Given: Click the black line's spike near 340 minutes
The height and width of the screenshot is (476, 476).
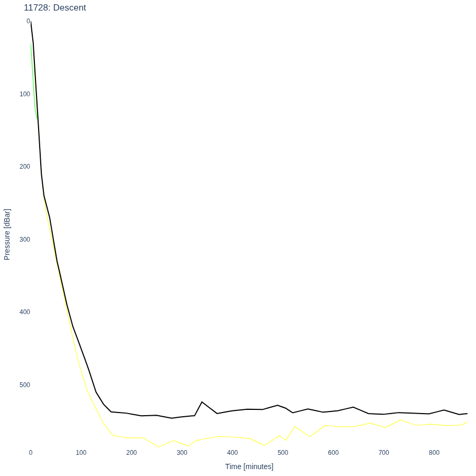Looking at the screenshot, I should (x=202, y=402).
